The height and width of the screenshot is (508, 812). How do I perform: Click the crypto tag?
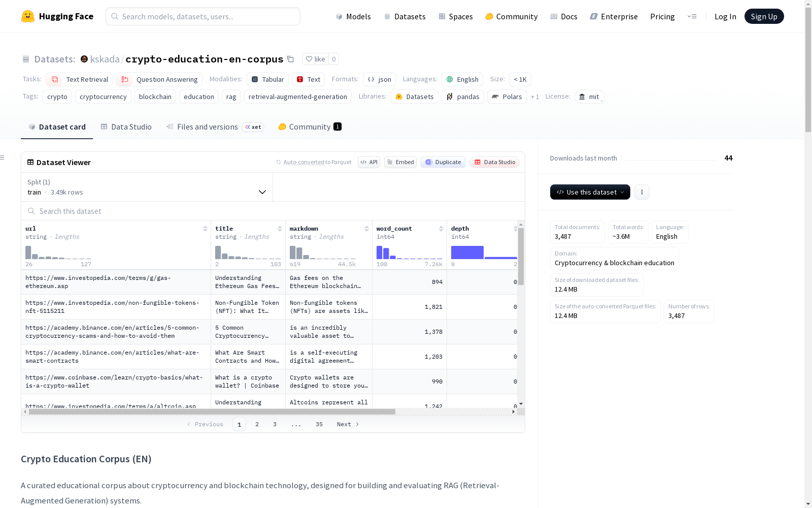57,97
